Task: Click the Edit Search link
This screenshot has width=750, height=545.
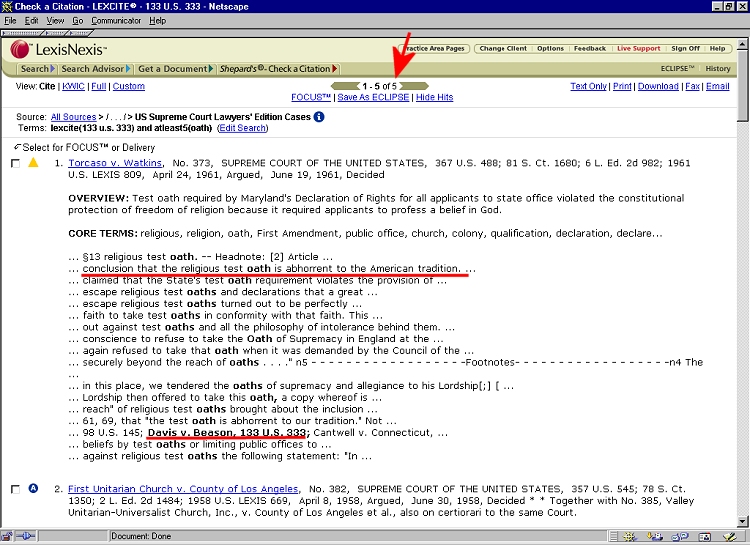Action: (243, 128)
